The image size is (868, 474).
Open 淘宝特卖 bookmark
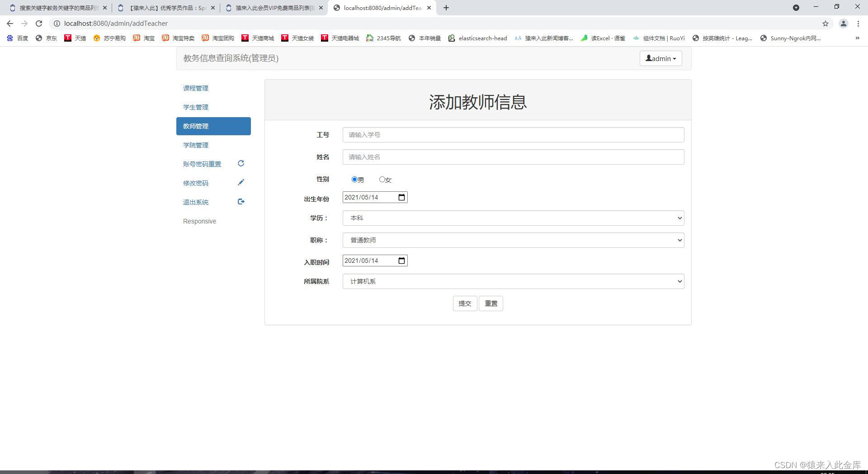click(x=178, y=38)
